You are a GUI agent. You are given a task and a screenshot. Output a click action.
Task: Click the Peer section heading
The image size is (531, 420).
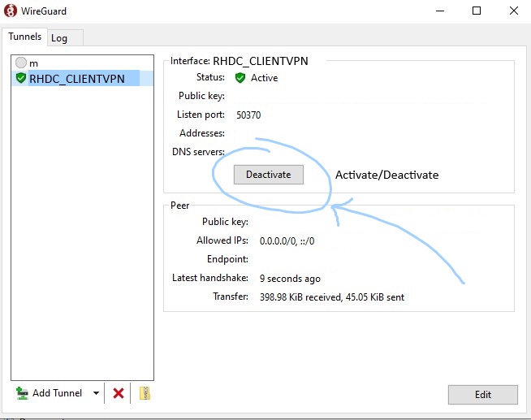179,206
